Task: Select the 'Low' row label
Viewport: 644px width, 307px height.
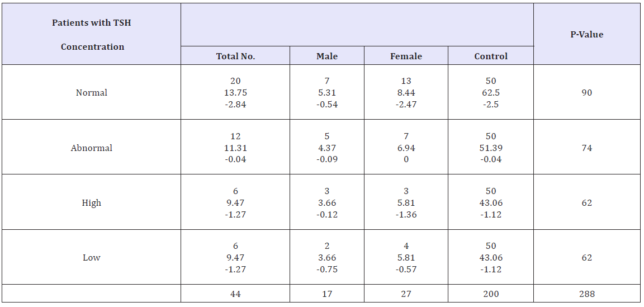Action: click(x=92, y=258)
